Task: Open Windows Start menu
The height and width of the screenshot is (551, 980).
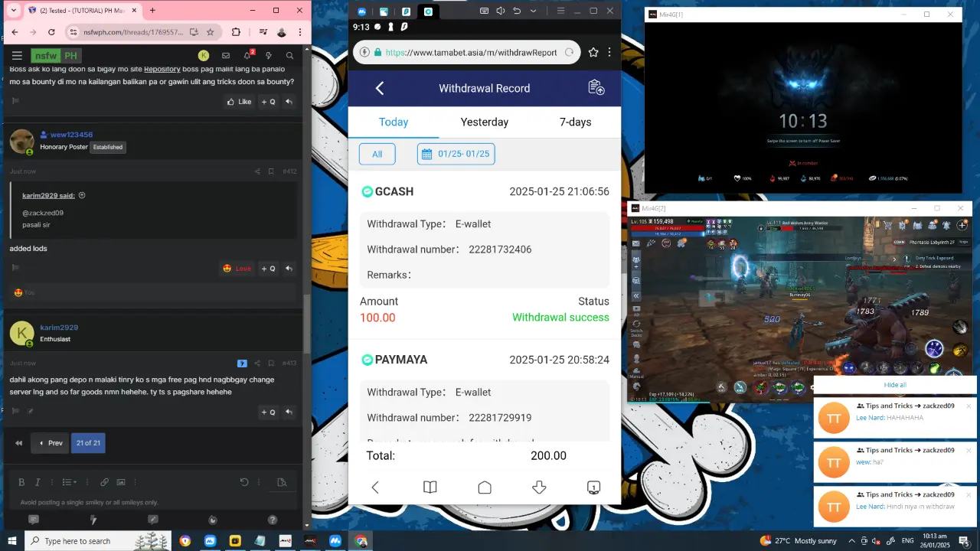Action: [13, 541]
